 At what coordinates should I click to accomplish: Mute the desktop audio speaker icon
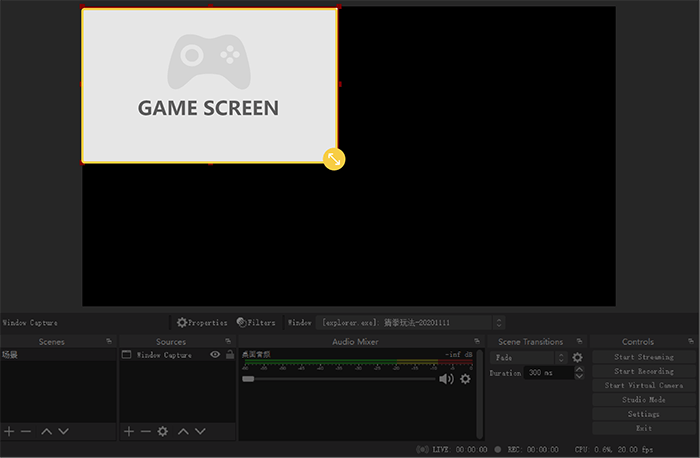coord(446,379)
